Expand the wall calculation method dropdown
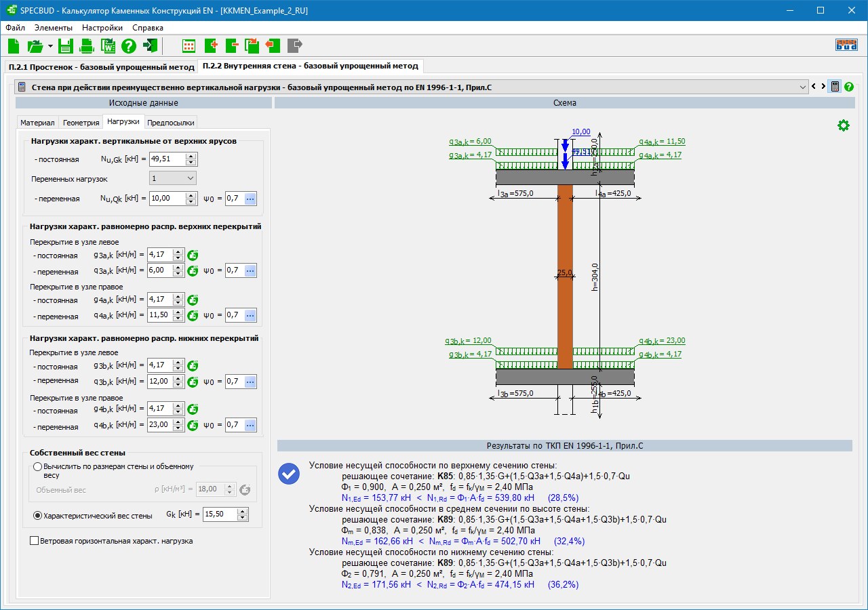Image resolution: width=868 pixels, height=610 pixels. pos(803,87)
